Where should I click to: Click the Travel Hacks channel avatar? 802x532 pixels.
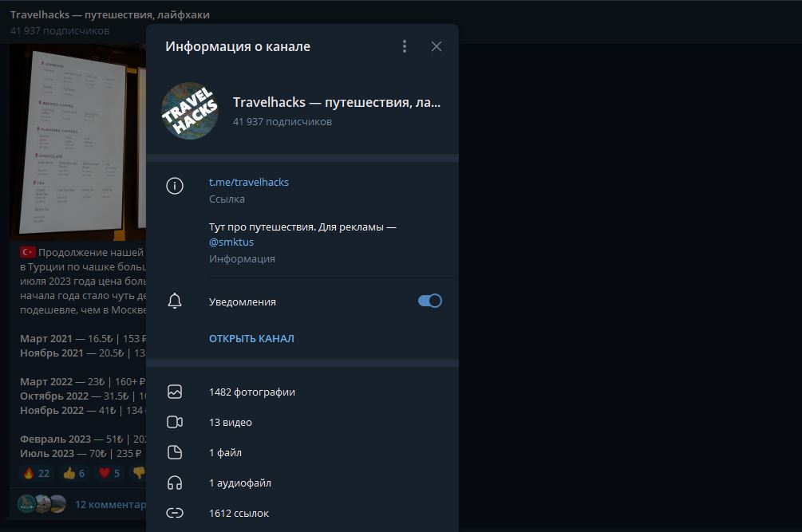point(190,111)
